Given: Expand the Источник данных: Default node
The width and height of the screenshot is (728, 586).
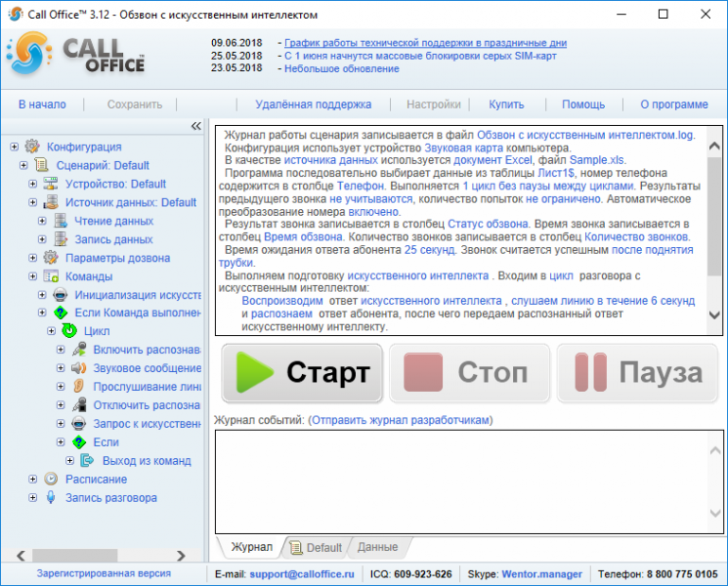Looking at the screenshot, I should 33,202.
